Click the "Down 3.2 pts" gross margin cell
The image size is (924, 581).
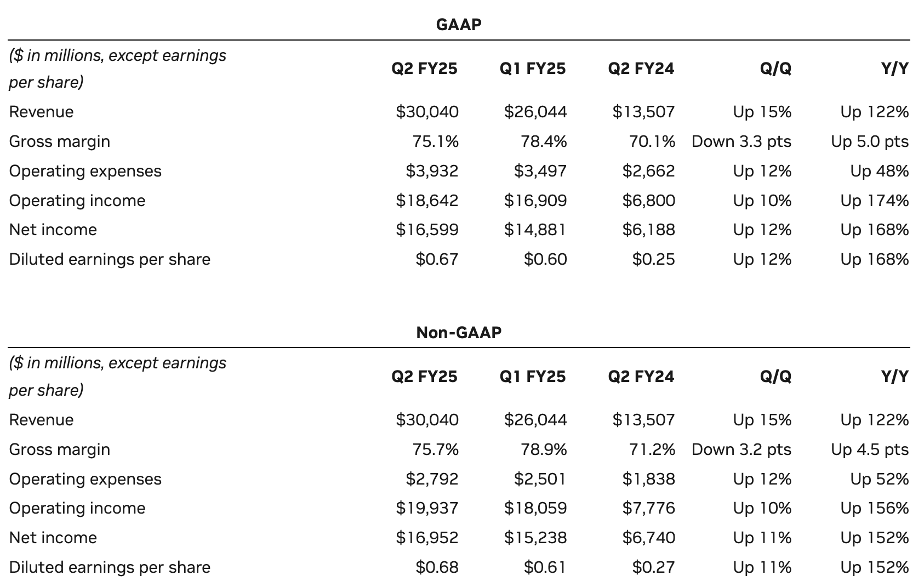tap(742, 449)
